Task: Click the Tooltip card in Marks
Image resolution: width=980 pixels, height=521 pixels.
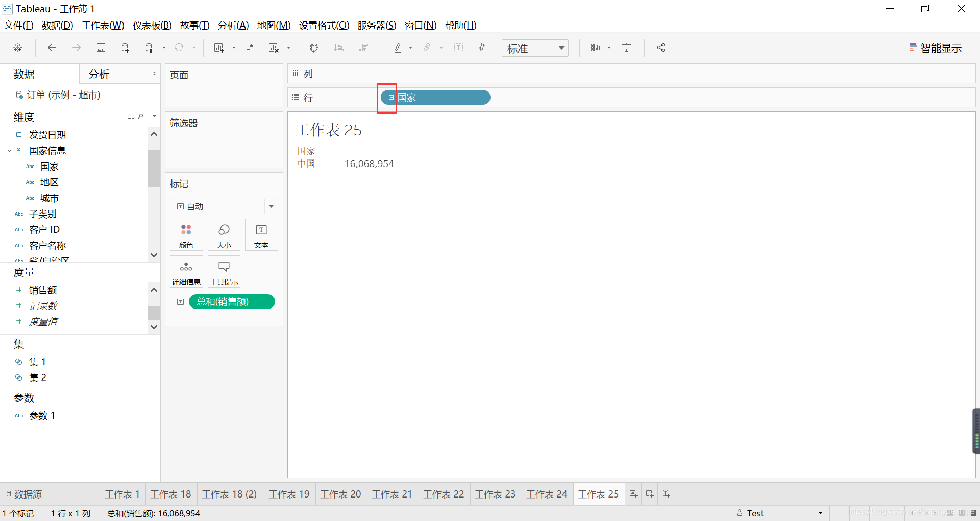Action: (224, 272)
